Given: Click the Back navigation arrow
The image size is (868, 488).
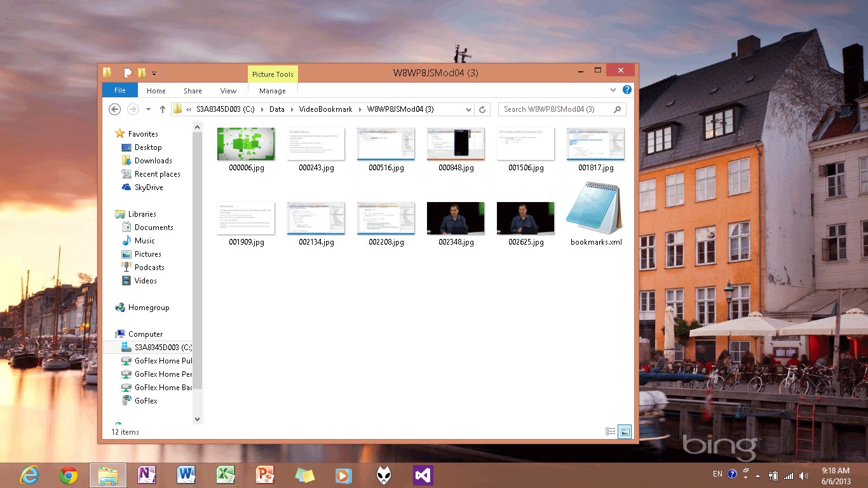Looking at the screenshot, I should (x=115, y=109).
